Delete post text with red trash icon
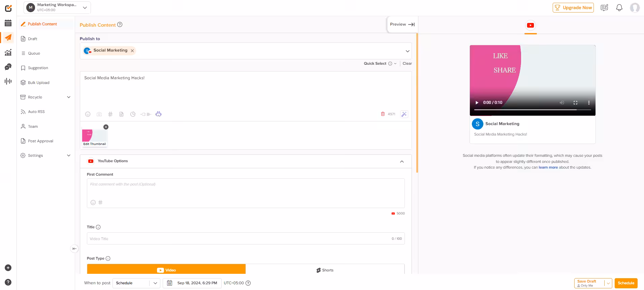This screenshot has height=290, width=644. point(383,114)
